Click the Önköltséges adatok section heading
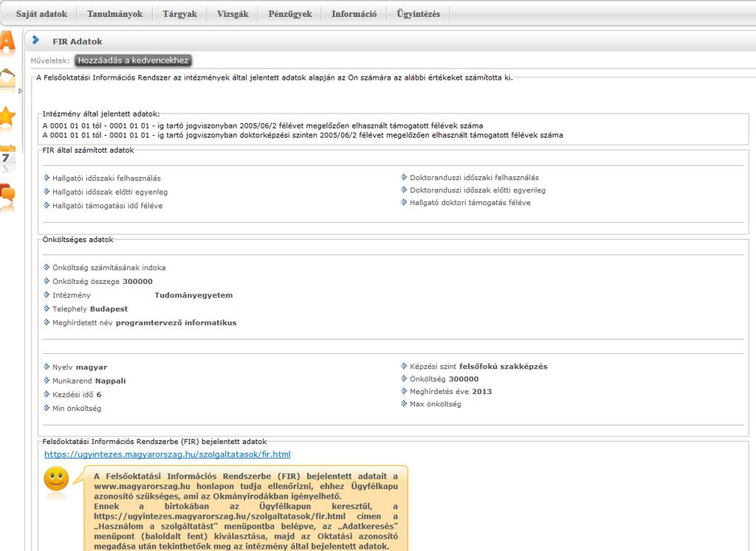The image size is (756, 551). 78,240
